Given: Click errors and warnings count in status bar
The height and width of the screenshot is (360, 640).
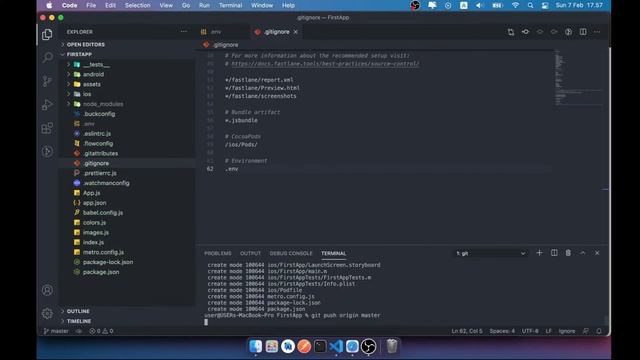Looking at the screenshot, I should 101,331.
